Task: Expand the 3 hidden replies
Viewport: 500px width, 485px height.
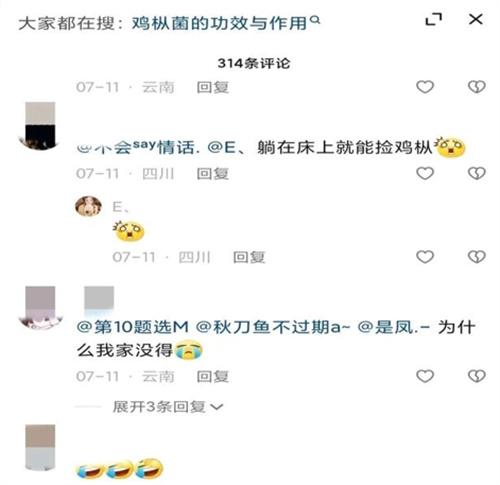Action: 168,407
